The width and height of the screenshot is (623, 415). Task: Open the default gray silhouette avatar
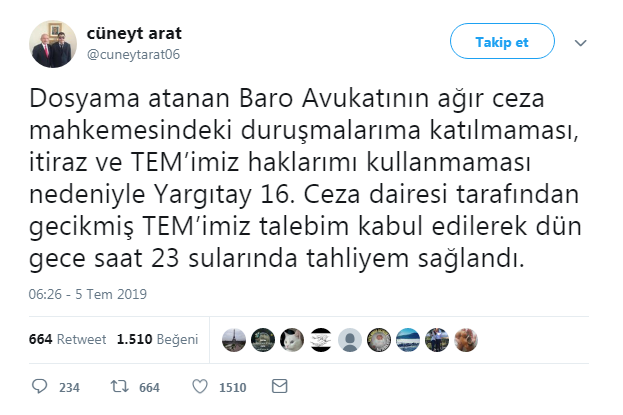pyautogui.click(x=350, y=340)
